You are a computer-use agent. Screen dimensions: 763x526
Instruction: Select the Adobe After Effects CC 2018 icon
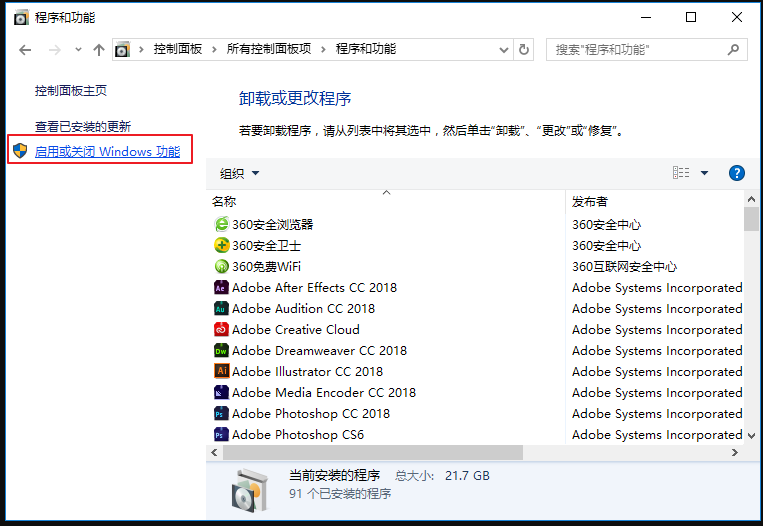click(221, 288)
